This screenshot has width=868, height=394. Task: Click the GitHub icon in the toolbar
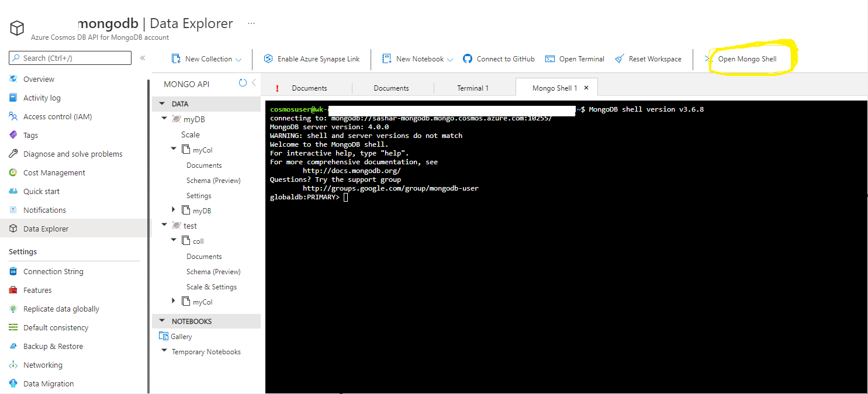467,58
